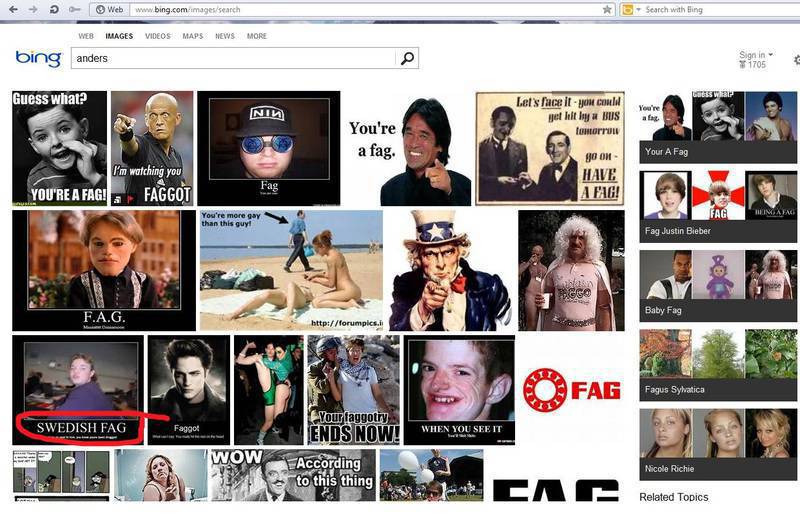Open the VIDEOS tab
The image size is (800, 531).
158,36
